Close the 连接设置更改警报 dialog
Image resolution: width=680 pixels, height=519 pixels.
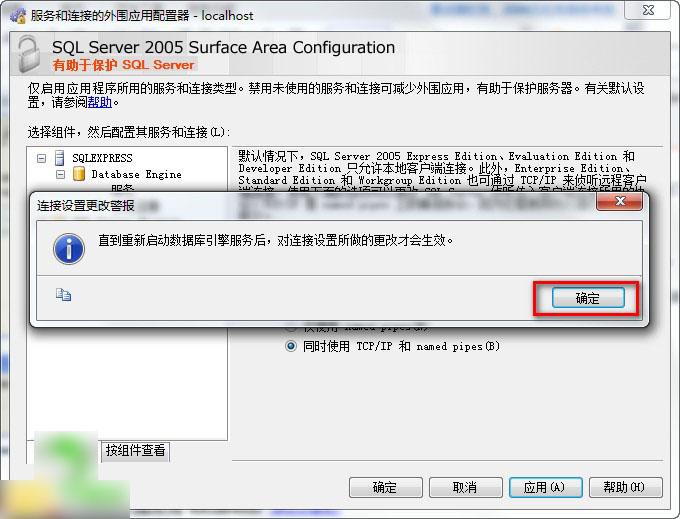click(x=620, y=201)
